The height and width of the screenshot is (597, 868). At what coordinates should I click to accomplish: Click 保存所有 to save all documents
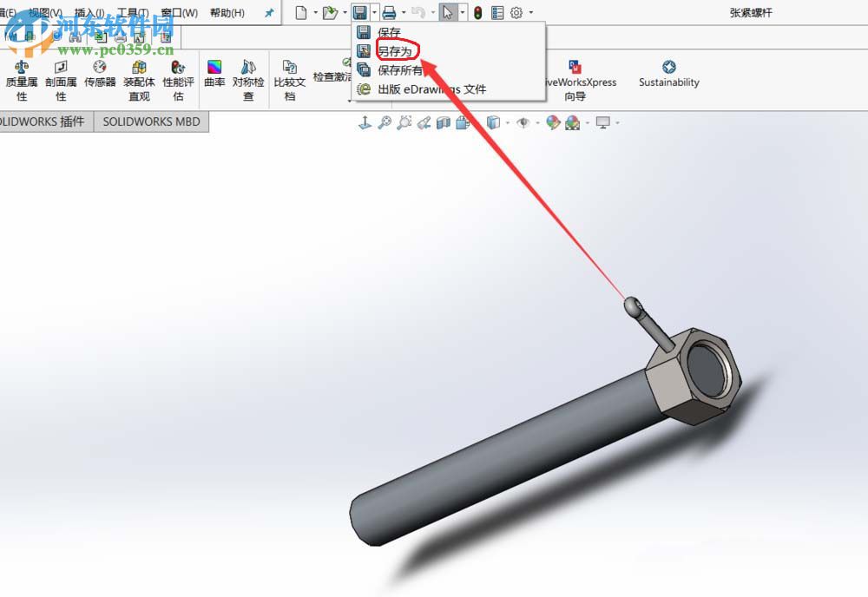click(399, 69)
